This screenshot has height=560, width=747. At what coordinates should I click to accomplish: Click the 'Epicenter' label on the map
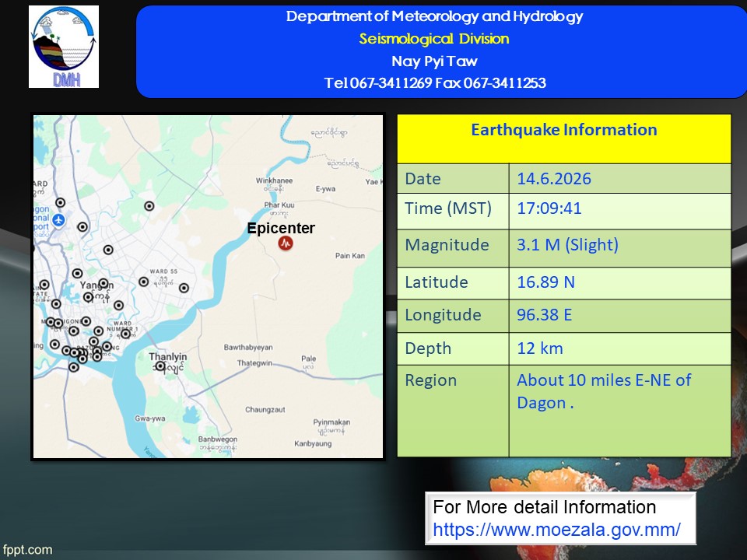[281, 228]
